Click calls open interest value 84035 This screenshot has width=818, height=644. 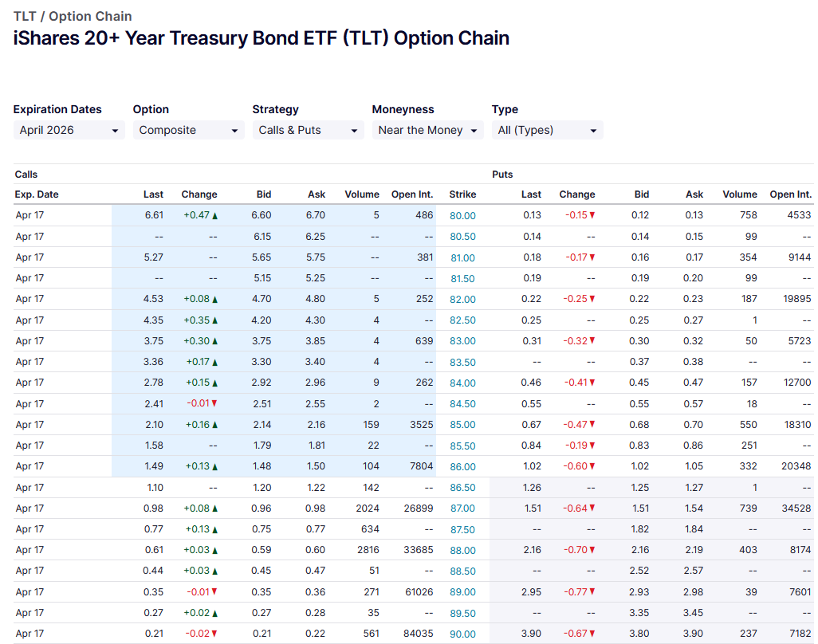click(x=419, y=633)
